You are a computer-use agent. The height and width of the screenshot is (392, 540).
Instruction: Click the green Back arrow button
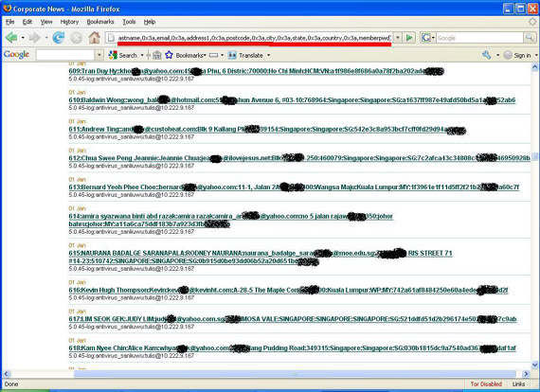pyautogui.click(x=11, y=38)
